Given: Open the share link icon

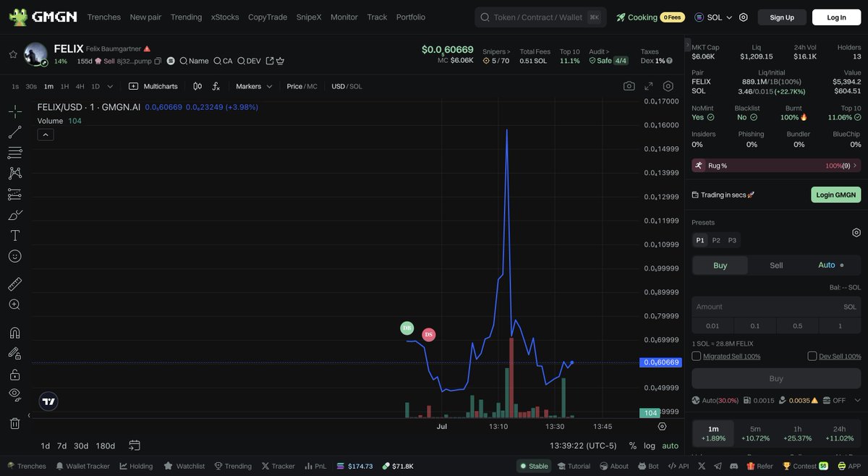Looking at the screenshot, I should click(270, 61).
